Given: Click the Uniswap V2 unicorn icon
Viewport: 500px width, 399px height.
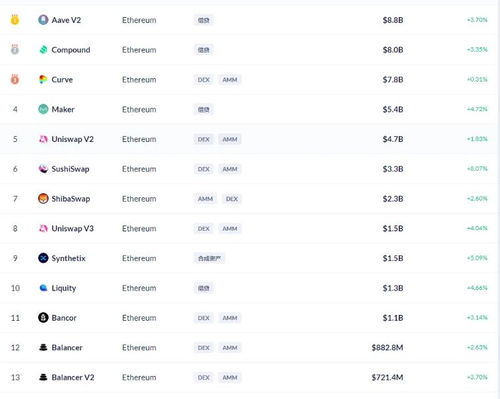Looking at the screenshot, I should point(43,139).
